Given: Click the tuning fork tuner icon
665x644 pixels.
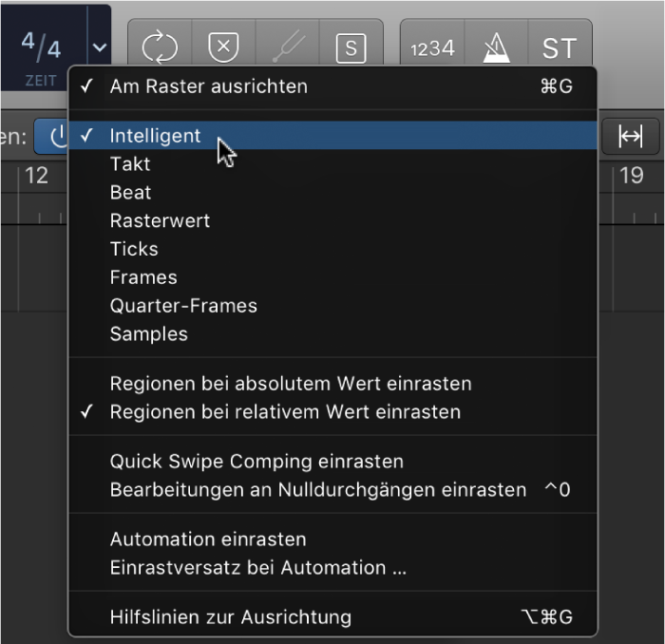Looking at the screenshot, I should [x=287, y=47].
